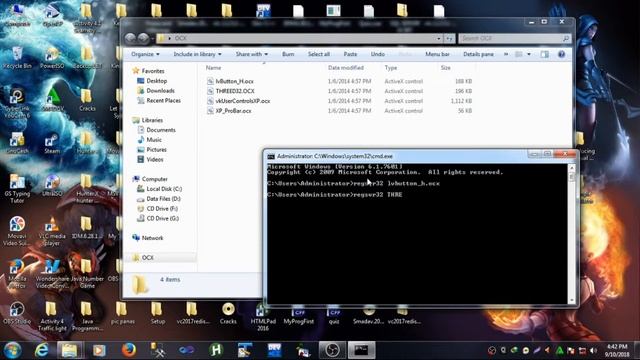The width and height of the screenshot is (640, 360).
Task: Open Data Files (D:)
Action: (159, 198)
